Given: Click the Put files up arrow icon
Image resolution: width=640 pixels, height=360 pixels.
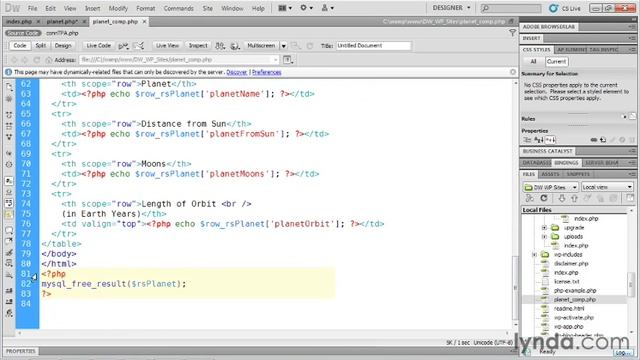Looking at the screenshot, I should click(x=574, y=198).
